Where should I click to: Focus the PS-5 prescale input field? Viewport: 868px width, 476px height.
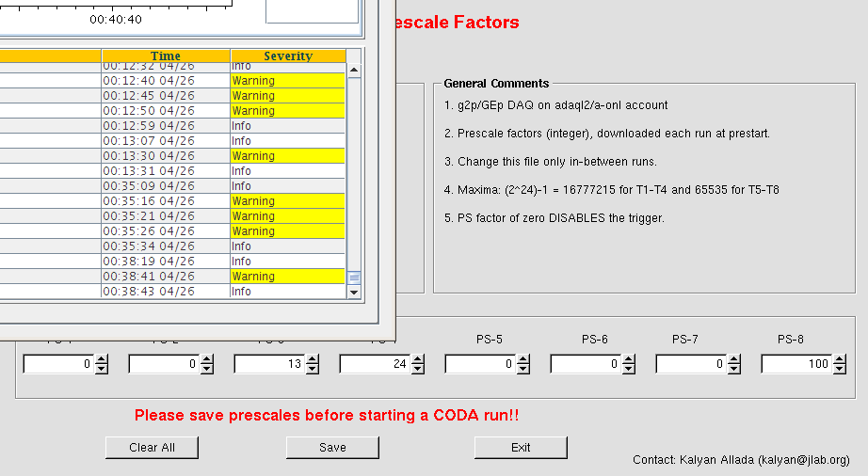tap(480, 364)
